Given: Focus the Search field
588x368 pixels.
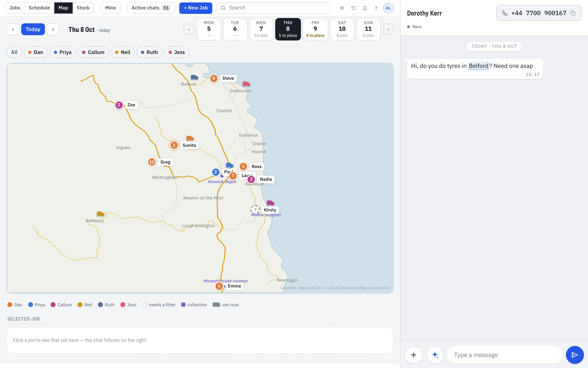Looking at the screenshot, I should (x=273, y=8).
